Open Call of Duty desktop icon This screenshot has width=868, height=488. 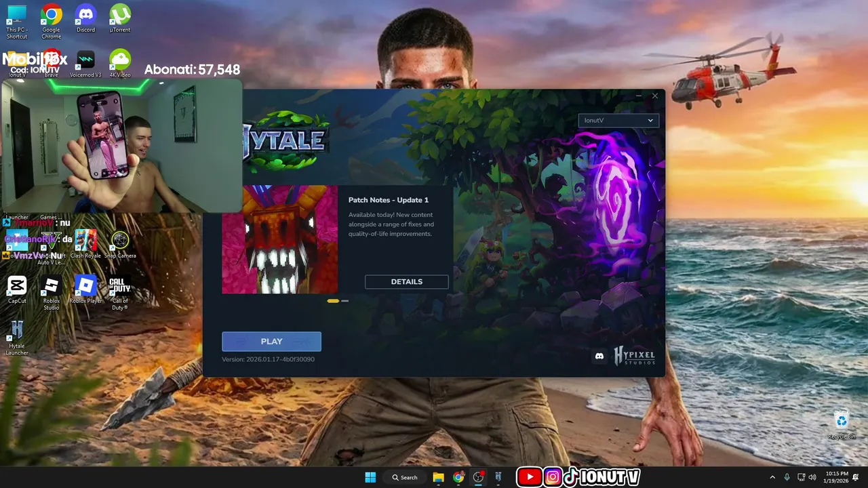pyautogui.click(x=120, y=293)
